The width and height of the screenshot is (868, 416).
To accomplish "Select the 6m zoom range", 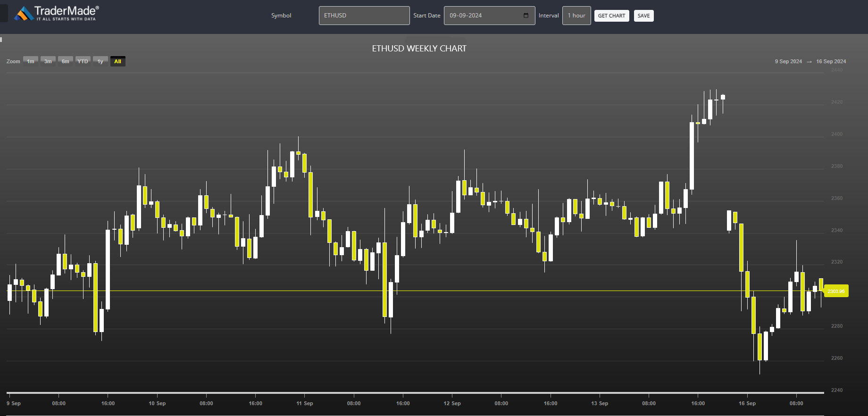I will pyautogui.click(x=66, y=61).
